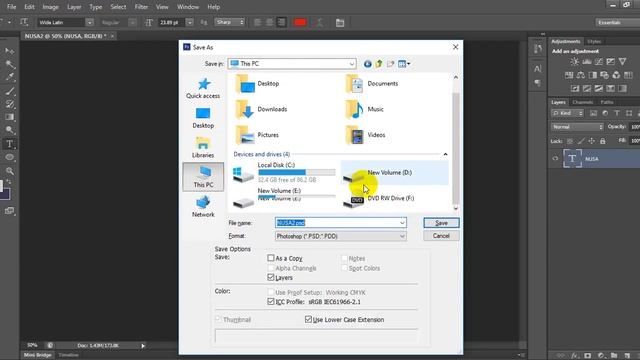
Task: Select the Zoom tool in toolbar
Action: point(9,171)
